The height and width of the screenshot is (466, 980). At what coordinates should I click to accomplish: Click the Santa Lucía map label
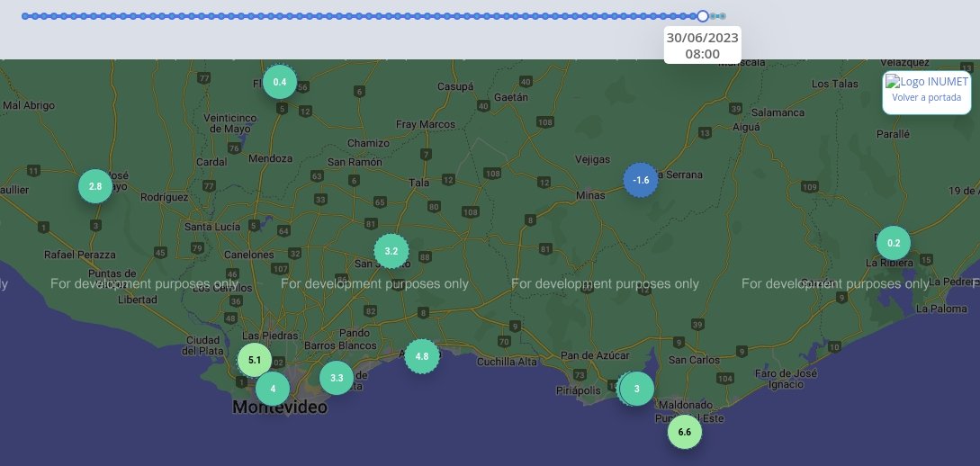[211, 227]
